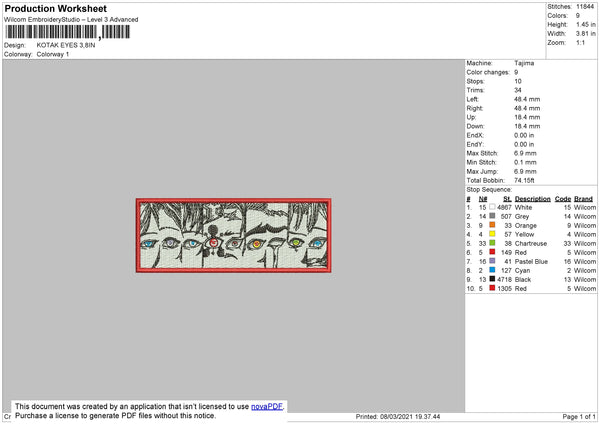Screen dimensions: 600x424
Task: Click the zoom value '1:1'
Action: [580, 42]
